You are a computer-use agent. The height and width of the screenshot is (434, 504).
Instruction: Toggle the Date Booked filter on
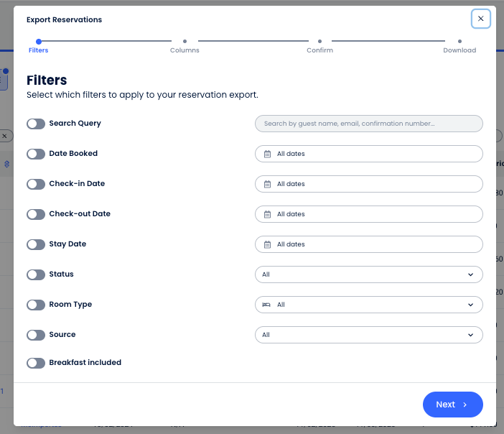click(36, 154)
